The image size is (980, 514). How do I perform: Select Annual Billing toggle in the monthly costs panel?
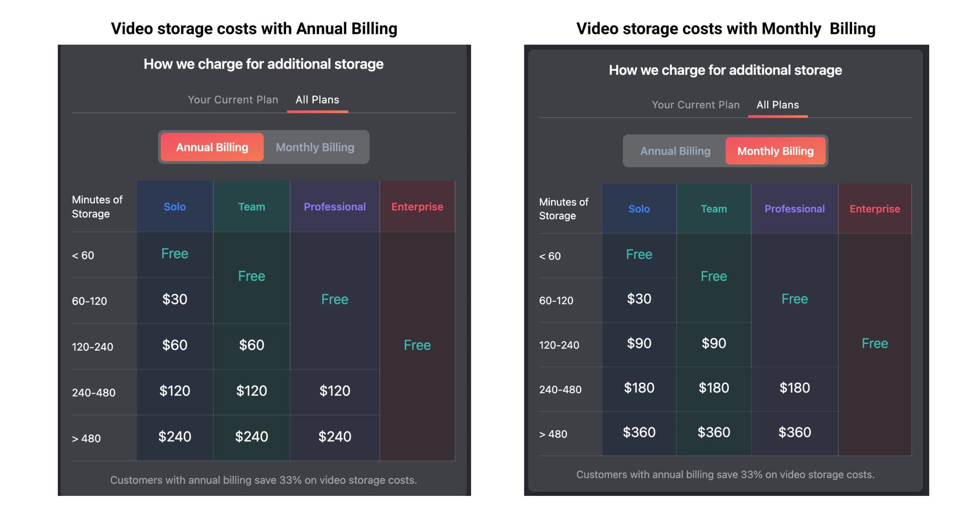675,151
